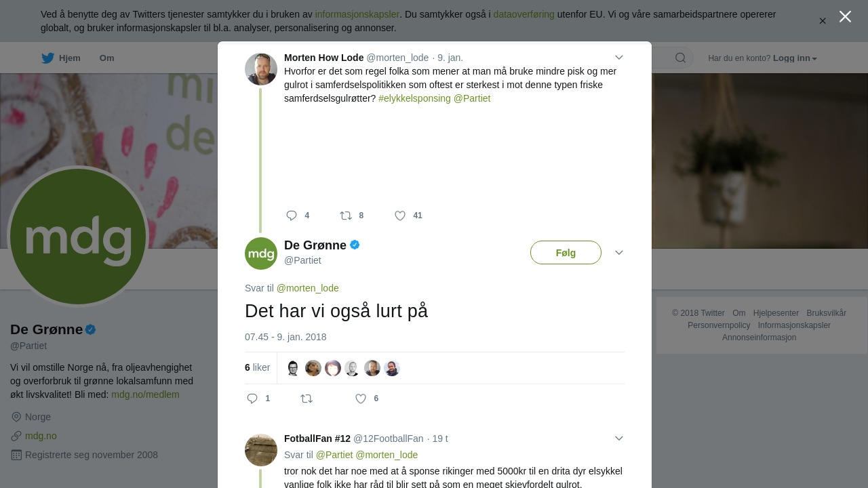Viewport: 868px width, 488px height.
Task: Open the chevron menu next to Følg button
Action: pos(619,252)
